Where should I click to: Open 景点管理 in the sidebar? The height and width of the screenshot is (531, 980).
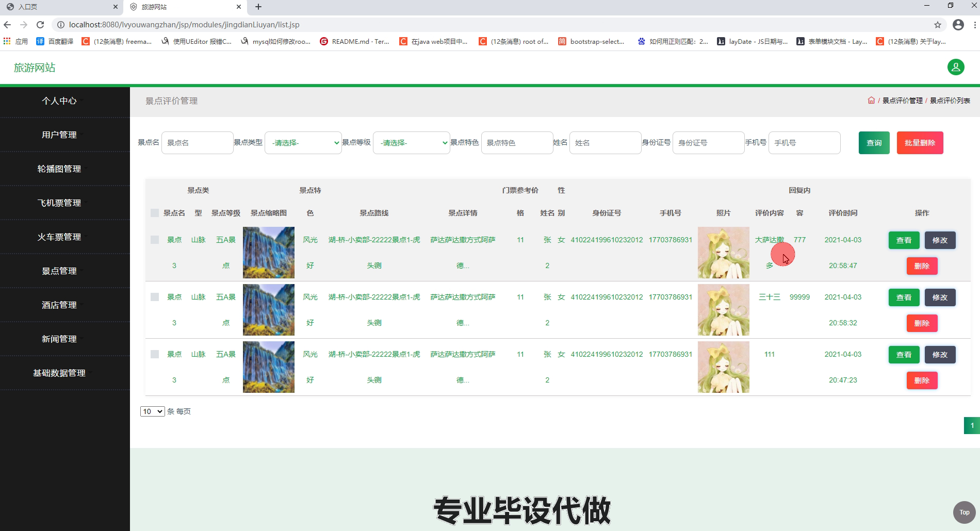[59, 271]
